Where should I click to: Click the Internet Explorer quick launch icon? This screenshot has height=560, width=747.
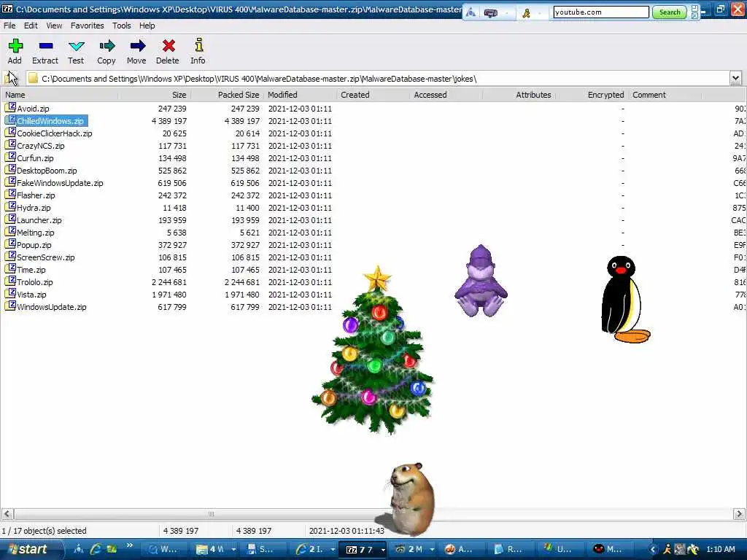[96, 549]
